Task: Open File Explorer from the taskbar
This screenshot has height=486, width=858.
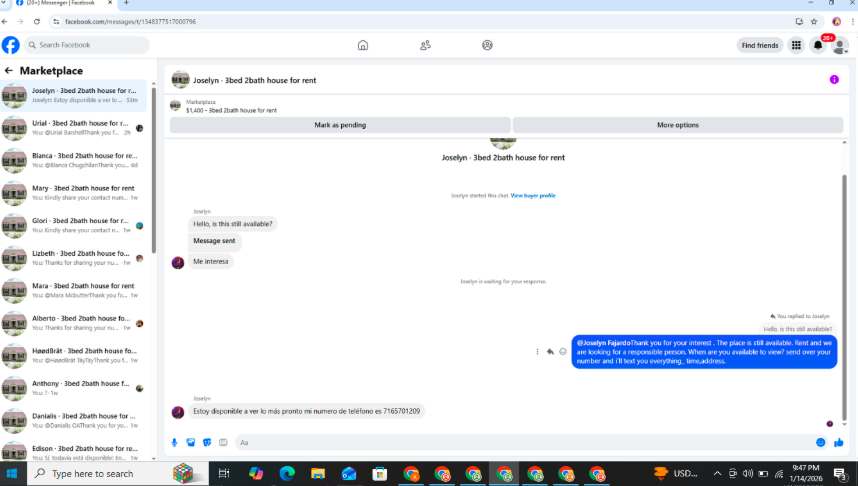Action: (317, 473)
